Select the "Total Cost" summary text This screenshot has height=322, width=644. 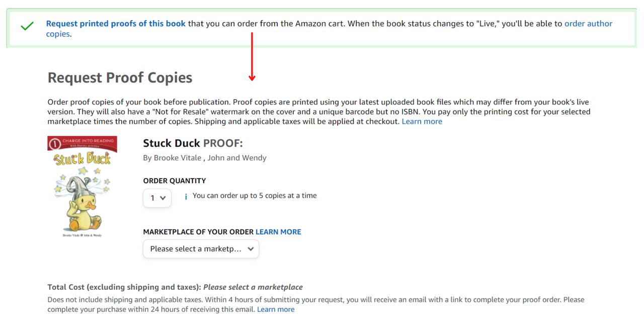point(123,286)
